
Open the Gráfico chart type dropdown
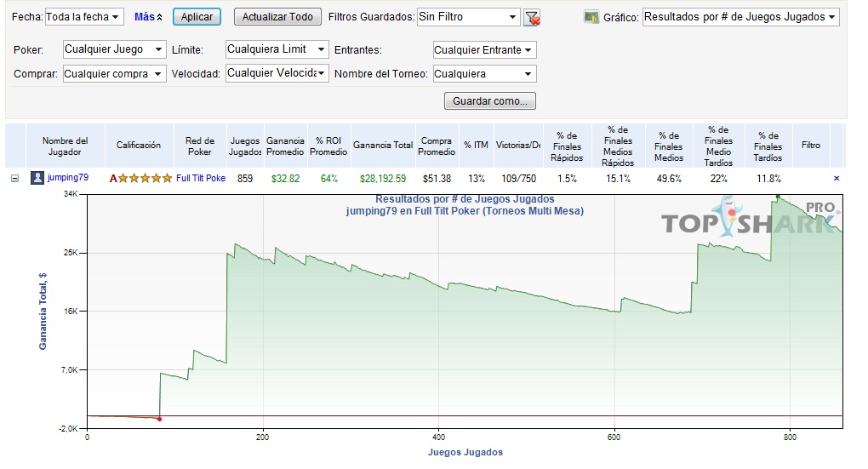pyautogui.click(x=740, y=17)
